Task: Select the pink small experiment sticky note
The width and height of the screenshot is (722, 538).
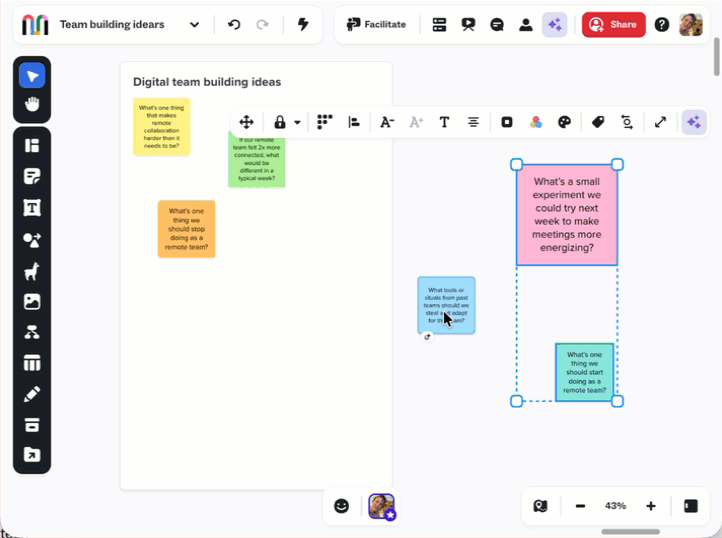Action: click(x=567, y=215)
